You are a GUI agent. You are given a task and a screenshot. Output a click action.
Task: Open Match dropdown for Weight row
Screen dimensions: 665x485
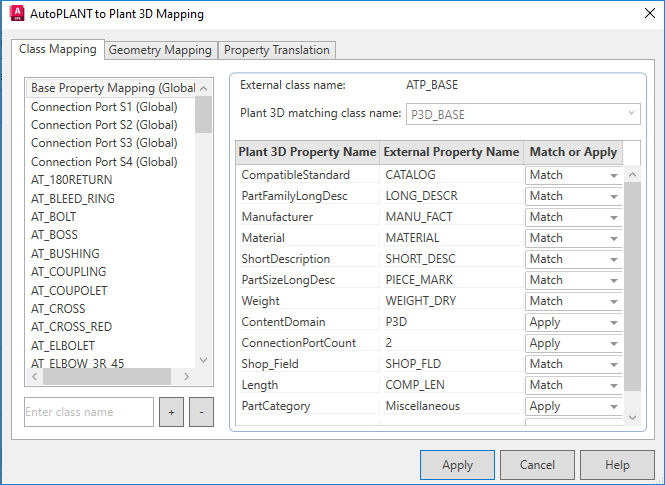tap(573, 301)
